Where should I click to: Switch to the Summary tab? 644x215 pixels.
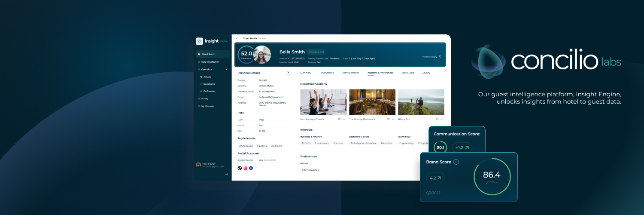pyautogui.click(x=306, y=73)
